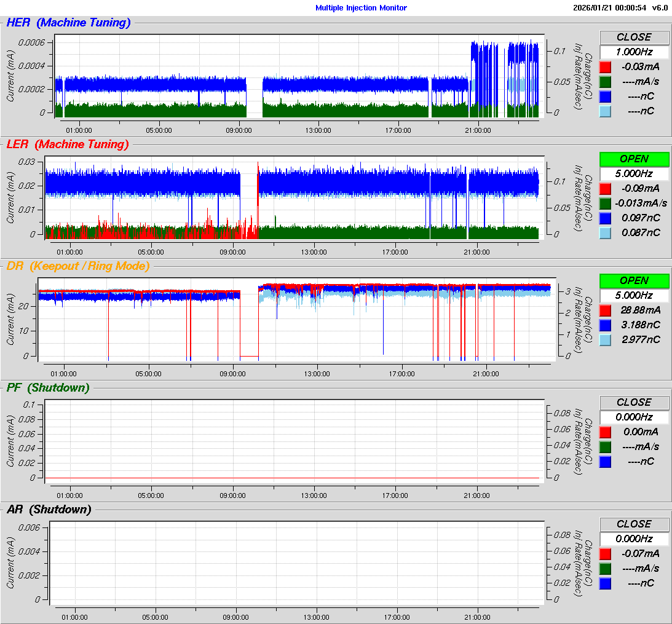The image size is (672, 624).
Task: Click the DR red 28.88mA legend swatch
Action: tap(606, 310)
